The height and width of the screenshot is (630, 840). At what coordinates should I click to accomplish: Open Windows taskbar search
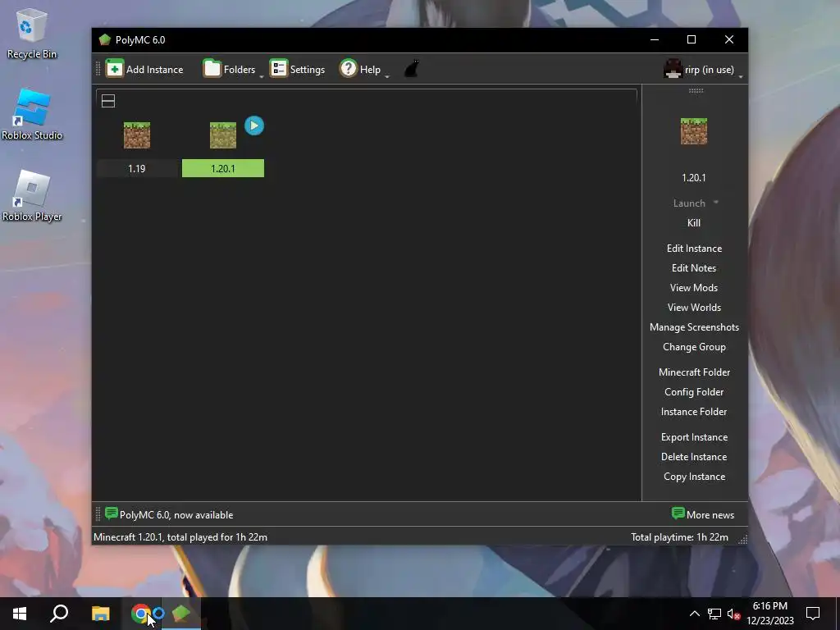tap(59, 614)
